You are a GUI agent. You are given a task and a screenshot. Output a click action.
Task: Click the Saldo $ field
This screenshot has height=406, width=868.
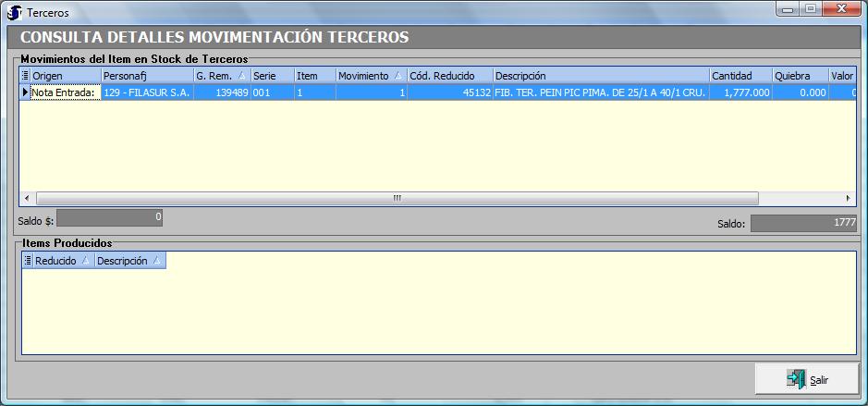(x=110, y=218)
